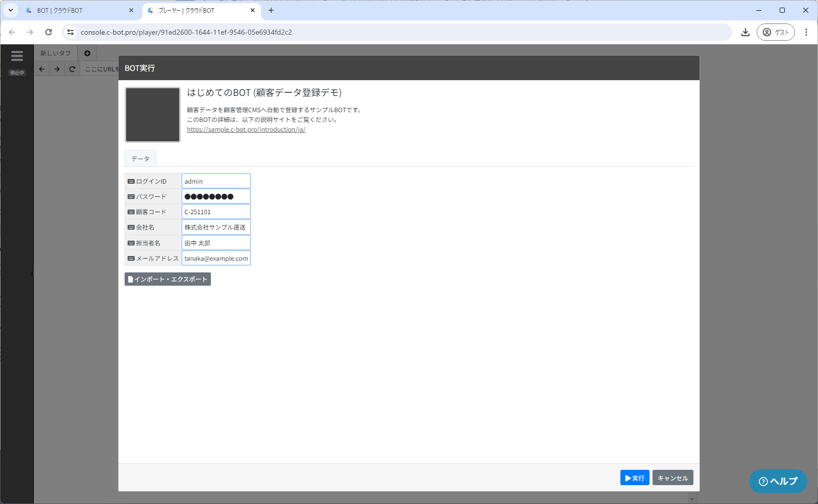Select the データ tab
818x504 pixels.
140,159
